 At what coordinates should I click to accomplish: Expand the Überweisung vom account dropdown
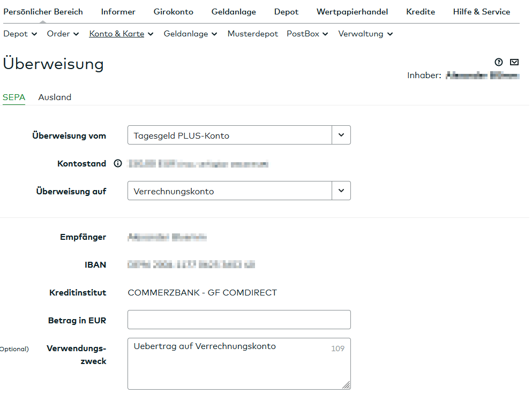pyautogui.click(x=341, y=135)
